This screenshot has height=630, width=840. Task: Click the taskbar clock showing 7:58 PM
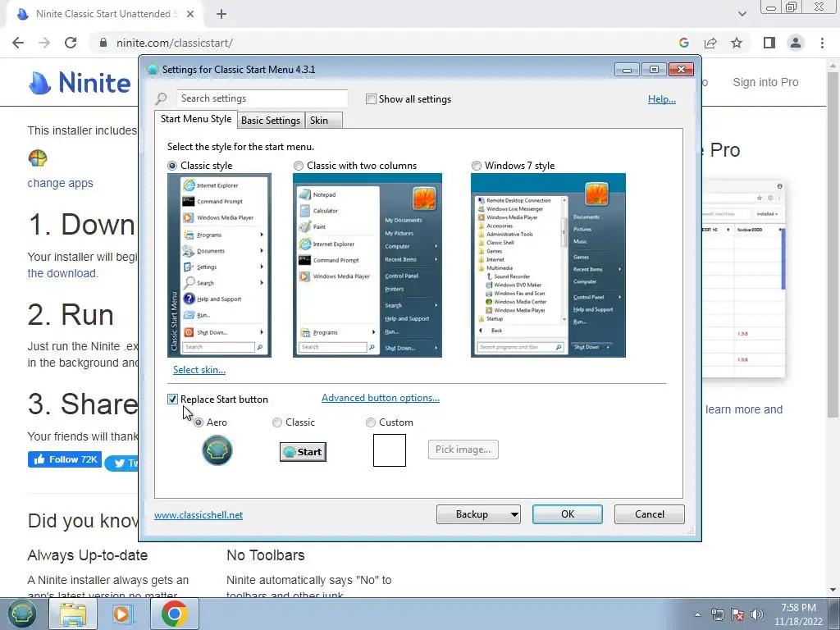(x=798, y=614)
